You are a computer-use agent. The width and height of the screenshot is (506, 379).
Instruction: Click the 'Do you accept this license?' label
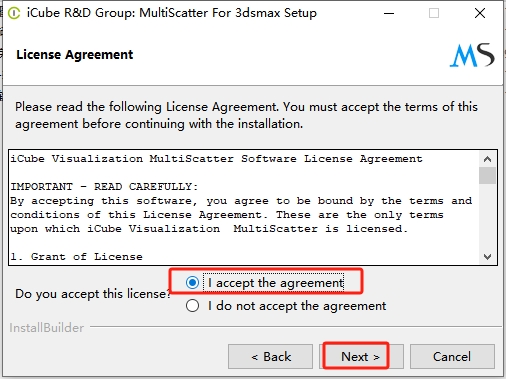93,294
